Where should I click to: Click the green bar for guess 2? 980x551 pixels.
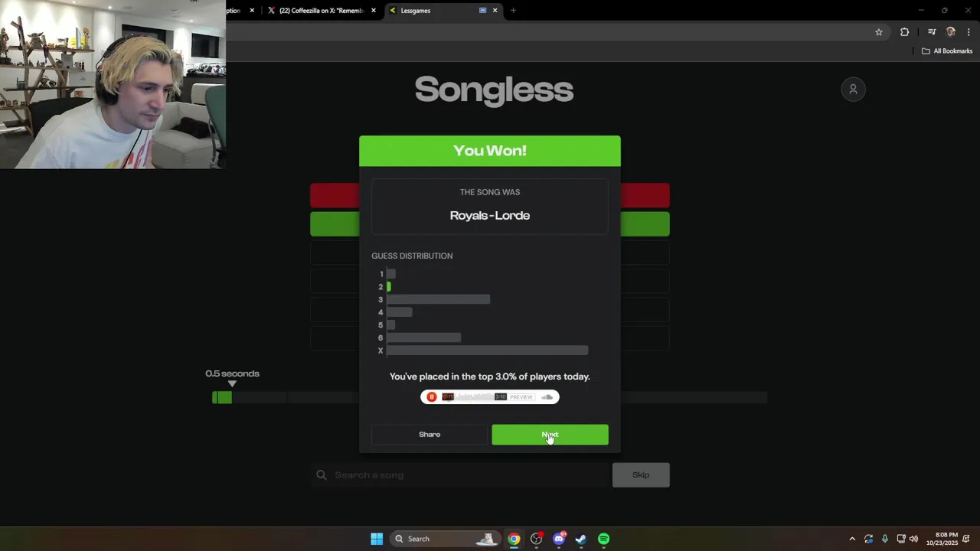coord(389,287)
